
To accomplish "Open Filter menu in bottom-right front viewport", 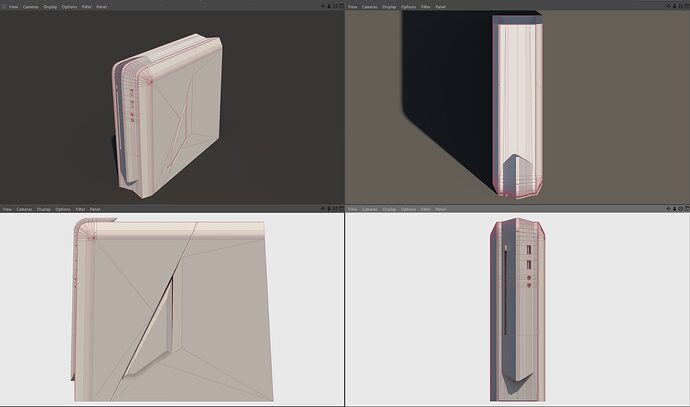I will click(x=426, y=209).
